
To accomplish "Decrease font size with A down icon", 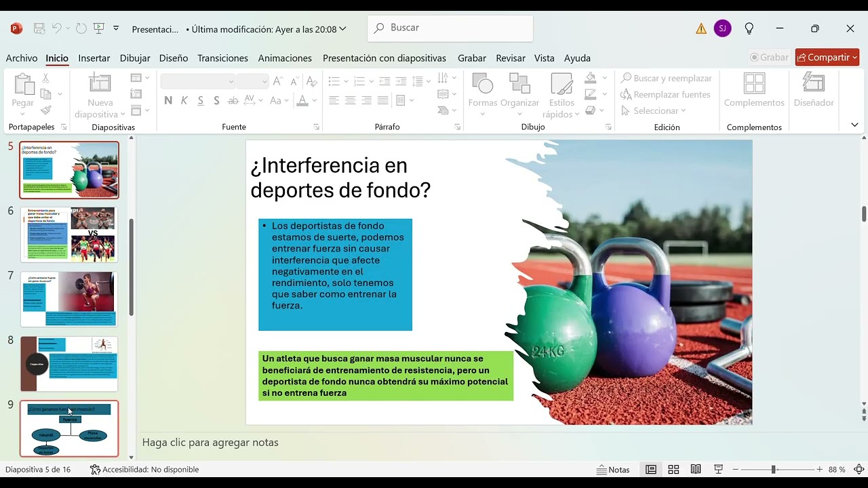I will [294, 81].
